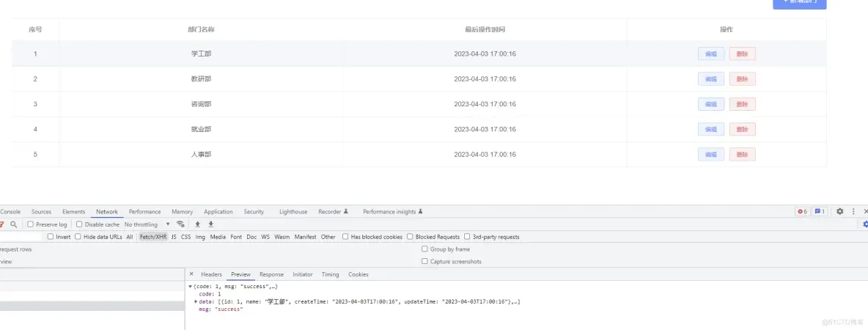Enable the Capture screenshots checkbox
This screenshot has width=868, height=330.
[425, 261]
